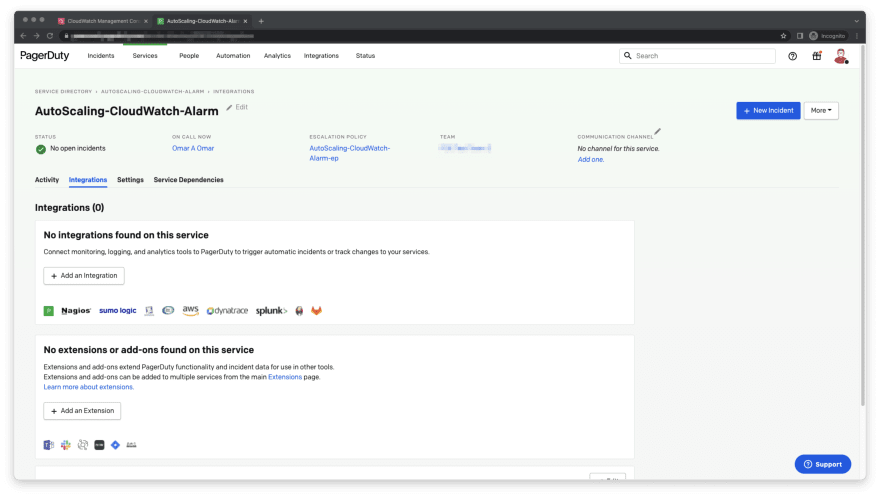Go to AutoScaling-CloudWatch-Alarm breadcrumb
The image size is (880, 497).
[x=153, y=91]
